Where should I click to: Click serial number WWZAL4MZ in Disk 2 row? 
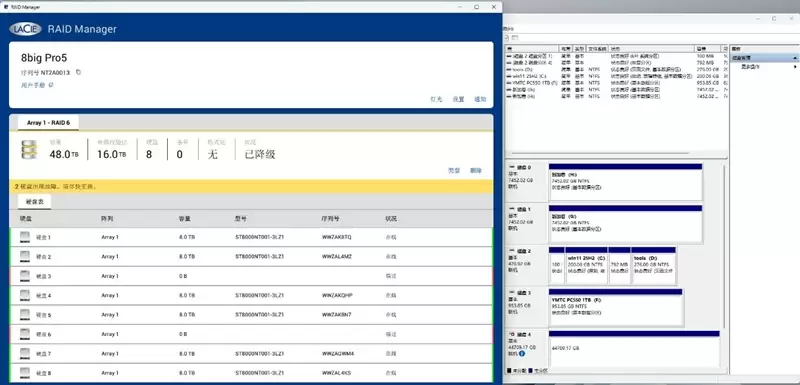337,256
